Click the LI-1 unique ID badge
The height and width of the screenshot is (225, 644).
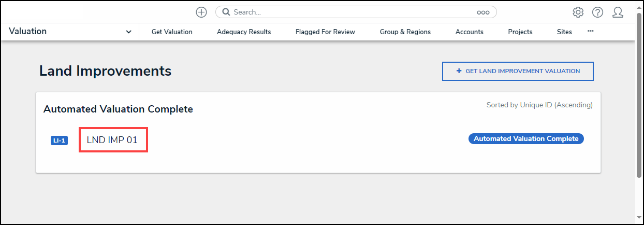coord(59,140)
